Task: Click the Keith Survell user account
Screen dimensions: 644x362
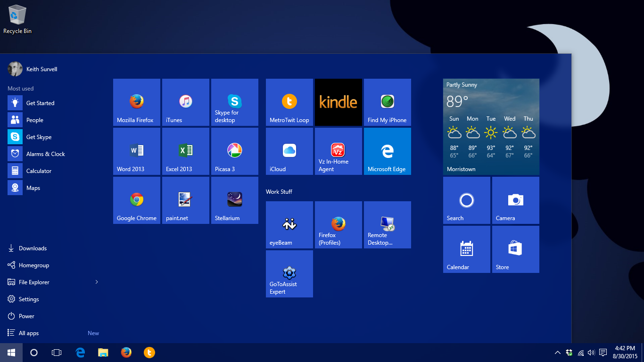Action: click(33, 69)
